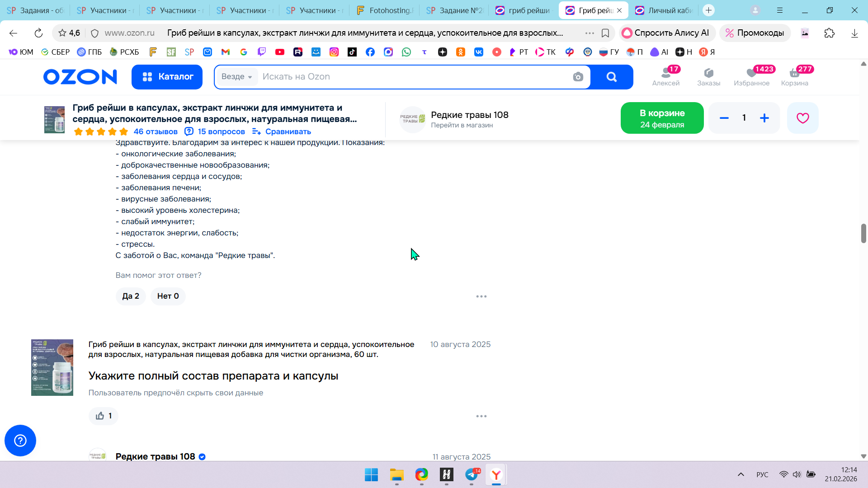Open browser extensions puzzle icon

829,33
